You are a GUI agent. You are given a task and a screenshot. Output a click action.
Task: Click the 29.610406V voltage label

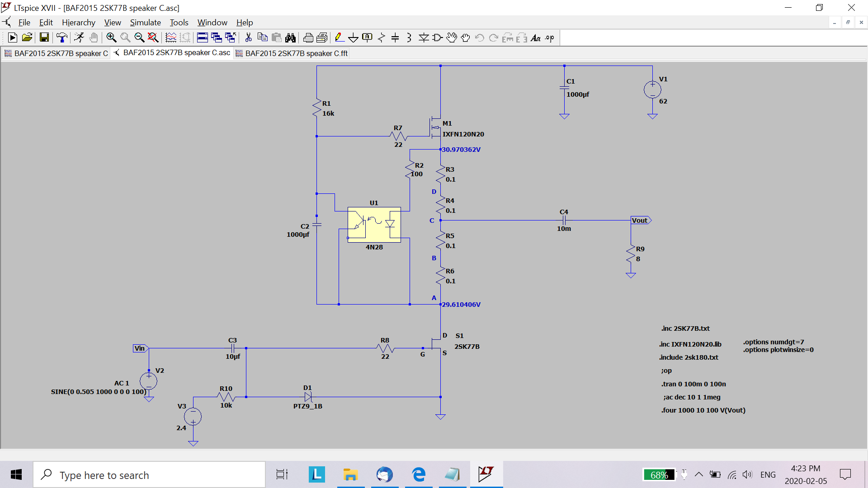coord(461,305)
